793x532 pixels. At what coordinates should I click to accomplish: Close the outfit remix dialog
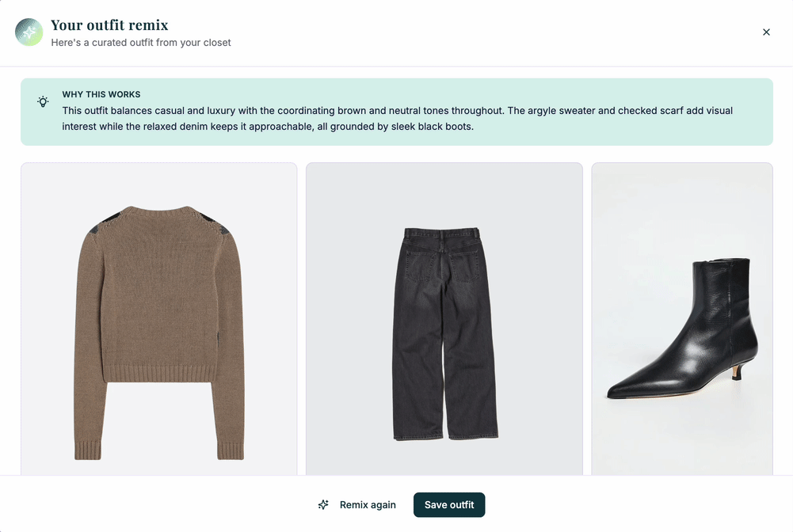[x=766, y=32]
